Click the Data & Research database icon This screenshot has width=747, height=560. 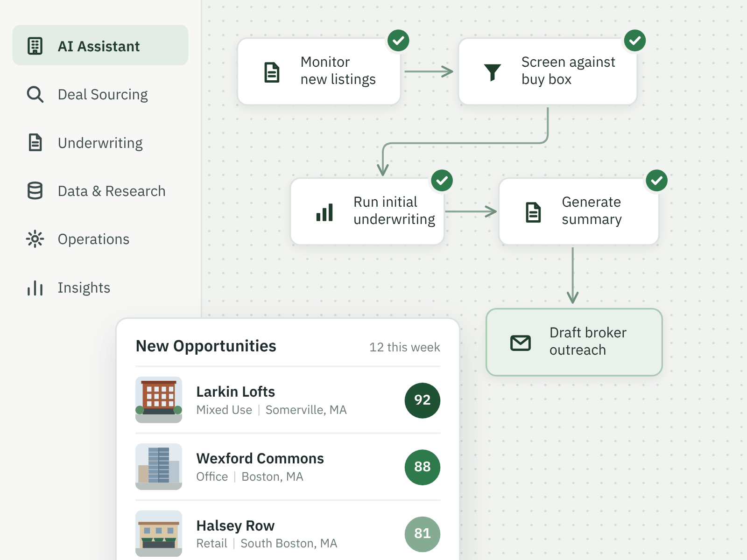[35, 190]
